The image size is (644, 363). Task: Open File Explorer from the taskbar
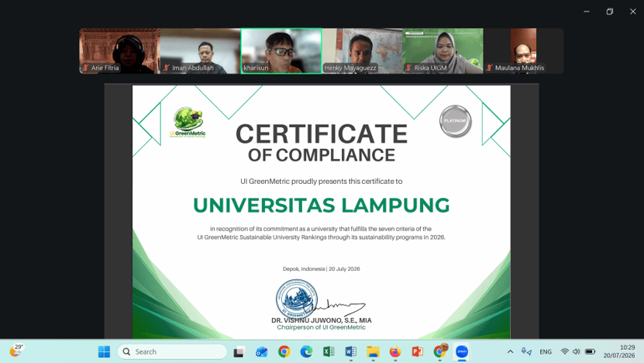373,351
